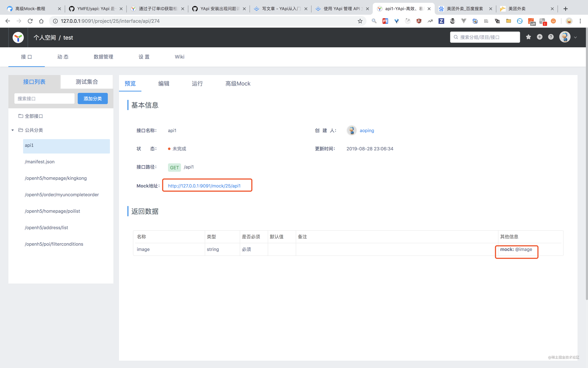Open 设置 tab
588x368 pixels.
click(144, 57)
